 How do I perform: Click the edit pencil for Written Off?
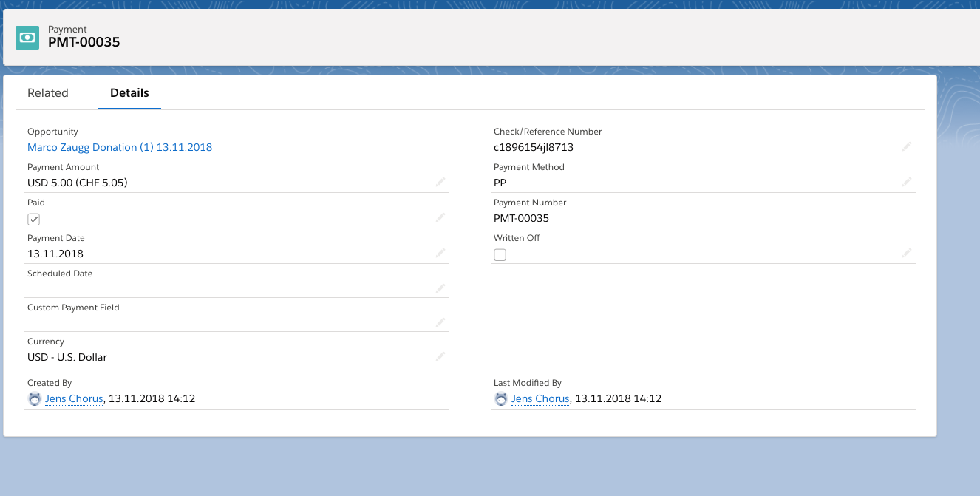(x=907, y=253)
